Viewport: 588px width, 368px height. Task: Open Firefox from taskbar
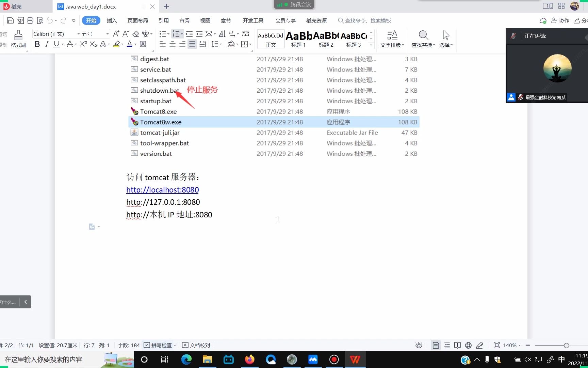point(250,359)
